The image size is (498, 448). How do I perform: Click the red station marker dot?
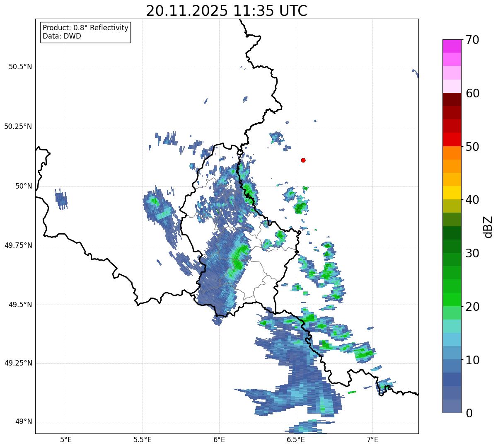click(x=303, y=160)
